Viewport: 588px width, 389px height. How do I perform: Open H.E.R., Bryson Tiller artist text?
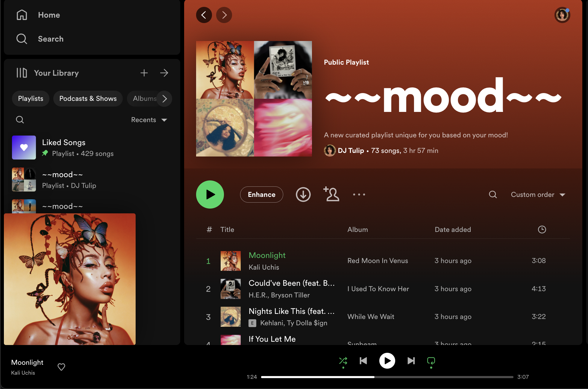pyautogui.click(x=279, y=295)
